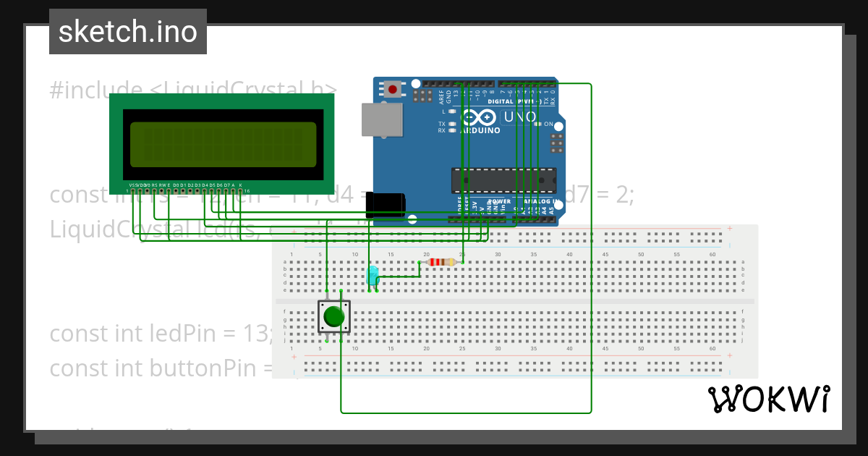Select the resistor on the breadboard
Screen dimensions: 868x456
[442, 262]
